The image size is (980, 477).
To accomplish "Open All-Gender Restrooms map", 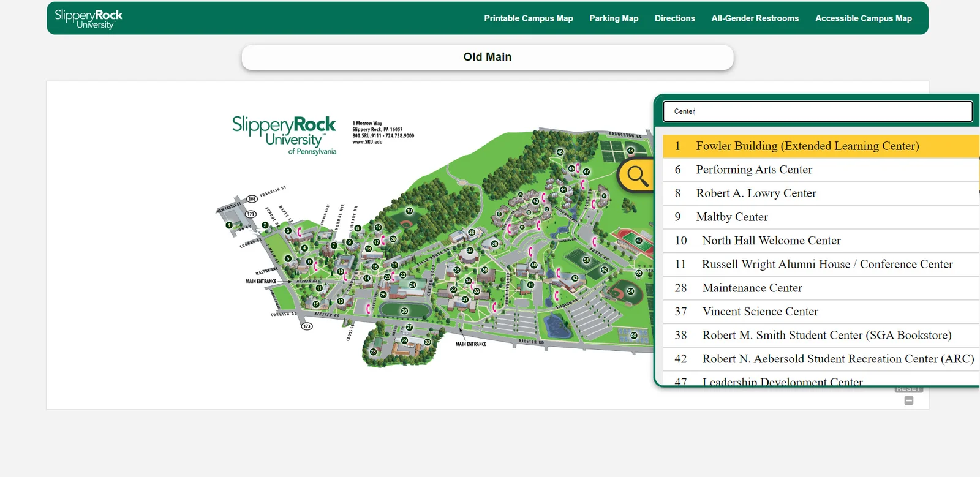I will click(x=755, y=18).
